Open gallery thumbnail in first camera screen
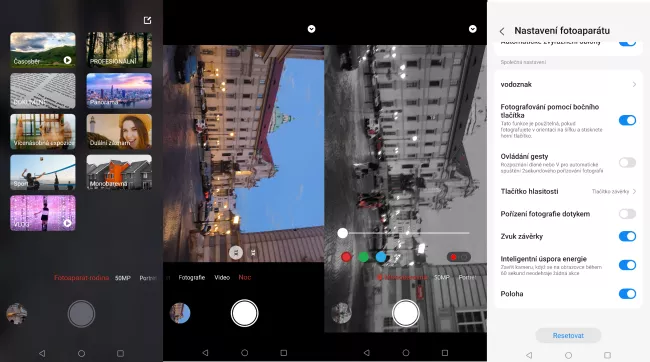The width and height of the screenshot is (650, 362). (17, 313)
